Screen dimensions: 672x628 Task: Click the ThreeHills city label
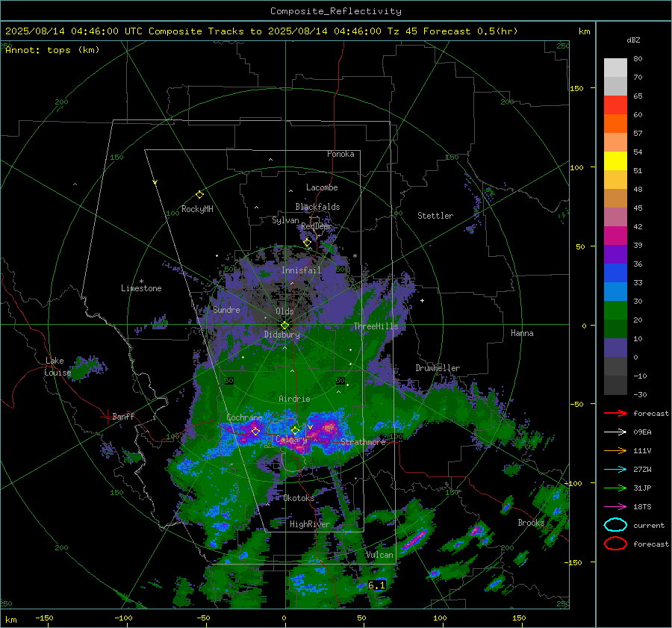tap(376, 326)
